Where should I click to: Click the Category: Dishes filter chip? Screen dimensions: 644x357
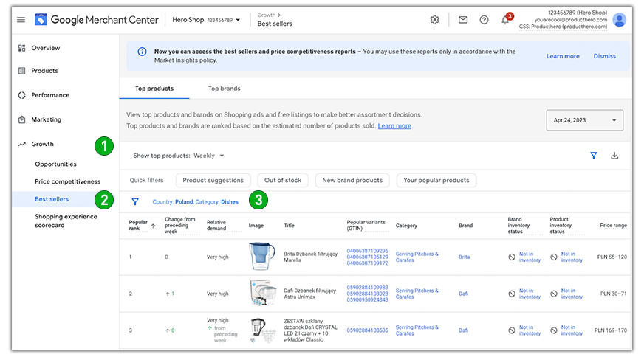(x=217, y=202)
